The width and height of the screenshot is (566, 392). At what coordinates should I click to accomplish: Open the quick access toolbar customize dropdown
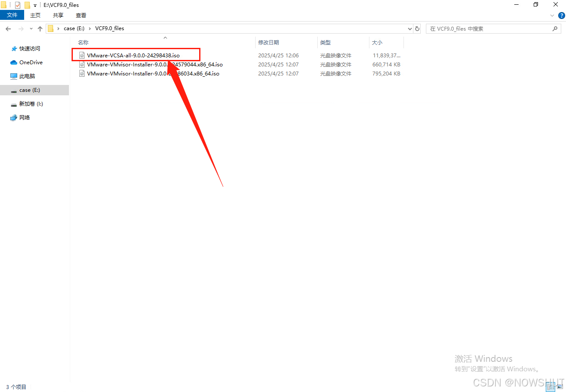pos(35,6)
